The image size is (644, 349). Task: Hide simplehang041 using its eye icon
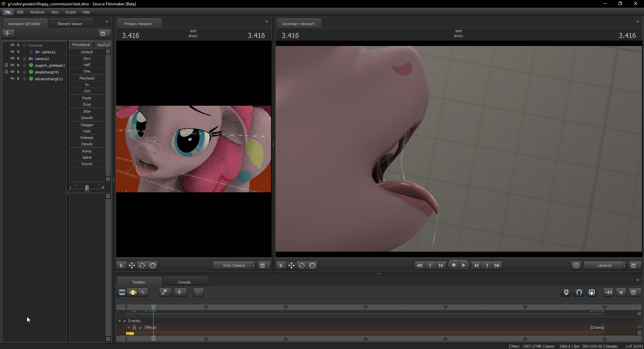12,72
